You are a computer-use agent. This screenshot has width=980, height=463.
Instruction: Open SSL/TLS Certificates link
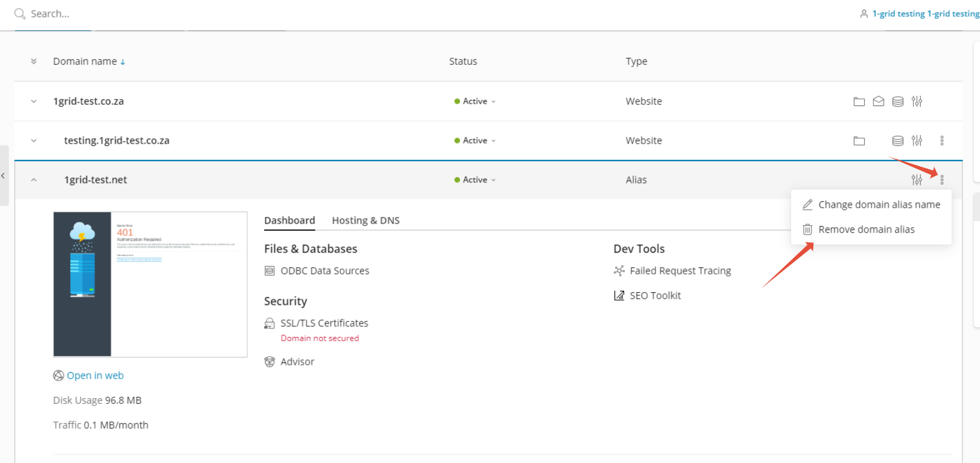point(324,324)
